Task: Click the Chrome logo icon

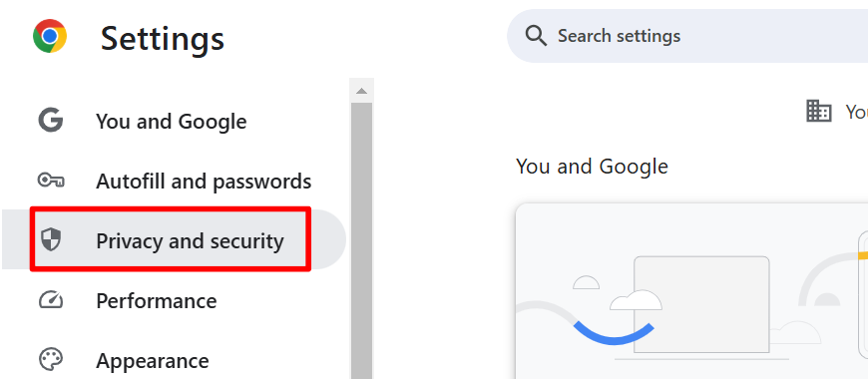Action: 50,37
